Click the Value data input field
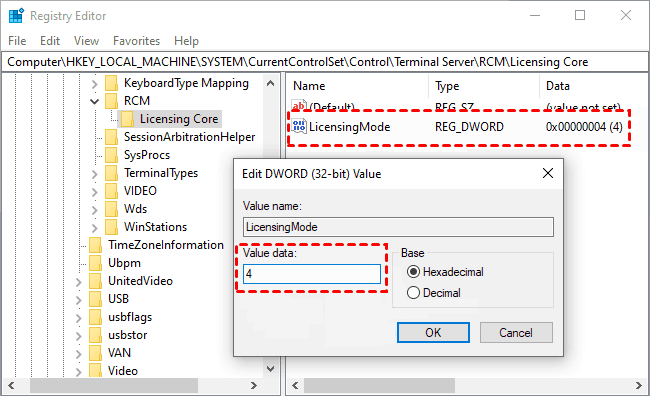Screen dimensions: 650x396 coord(312,274)
